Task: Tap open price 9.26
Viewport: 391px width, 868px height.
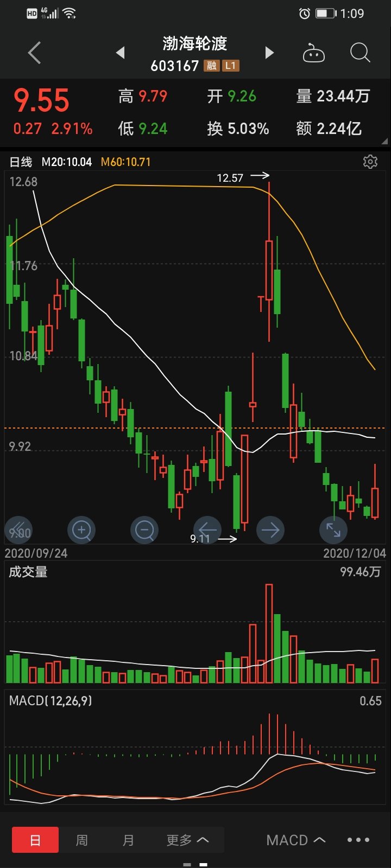Action: tap(242, 97)
